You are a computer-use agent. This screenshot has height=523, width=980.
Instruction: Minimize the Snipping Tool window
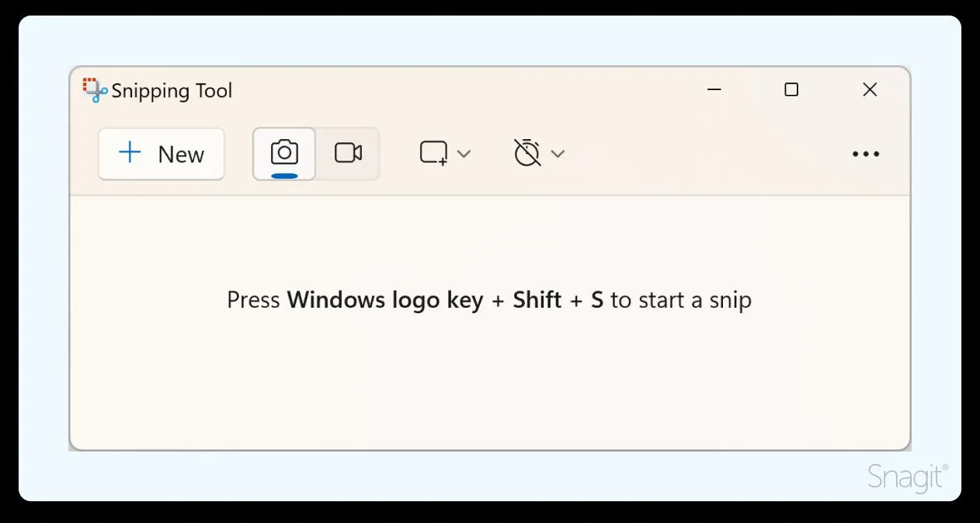tap(714, 90)
